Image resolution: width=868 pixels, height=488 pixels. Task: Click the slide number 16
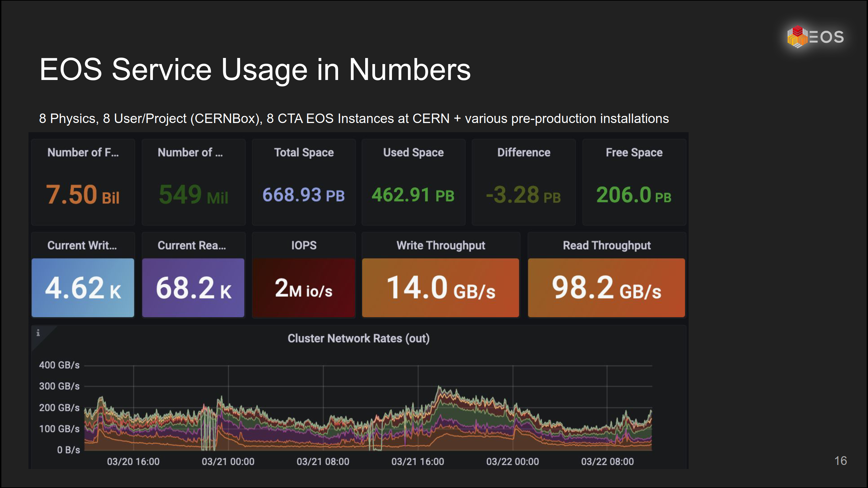pos(841,461)
